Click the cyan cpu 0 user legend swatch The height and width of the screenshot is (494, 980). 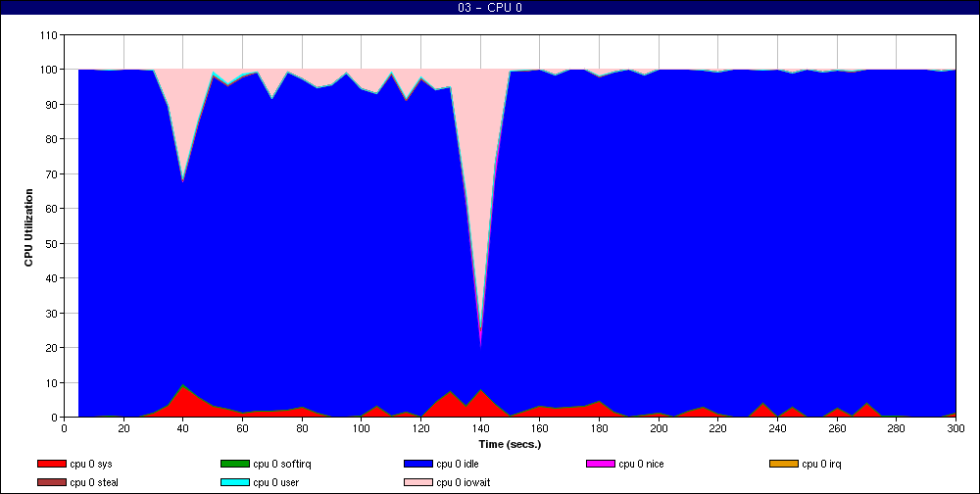pos(234,483)
